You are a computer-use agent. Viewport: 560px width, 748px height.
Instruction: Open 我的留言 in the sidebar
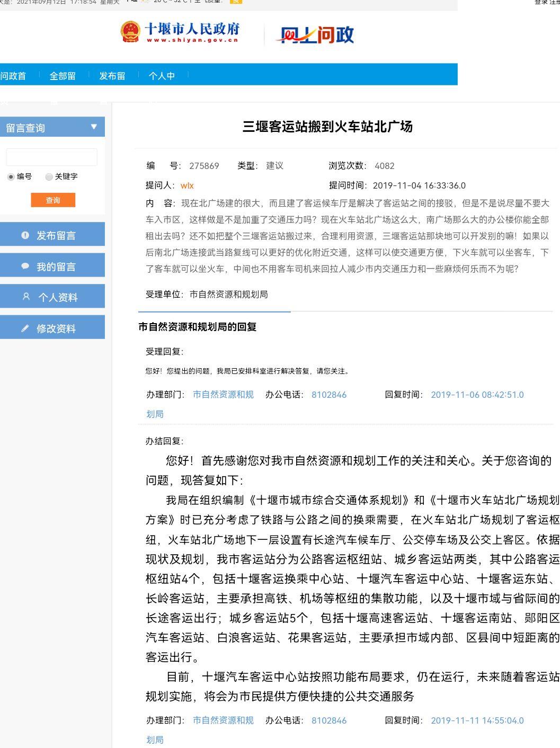click(52, 265)
